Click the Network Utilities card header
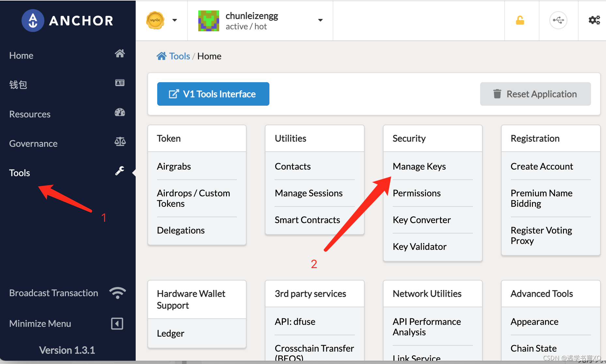606x364 pixels. [x=433, y=294]
